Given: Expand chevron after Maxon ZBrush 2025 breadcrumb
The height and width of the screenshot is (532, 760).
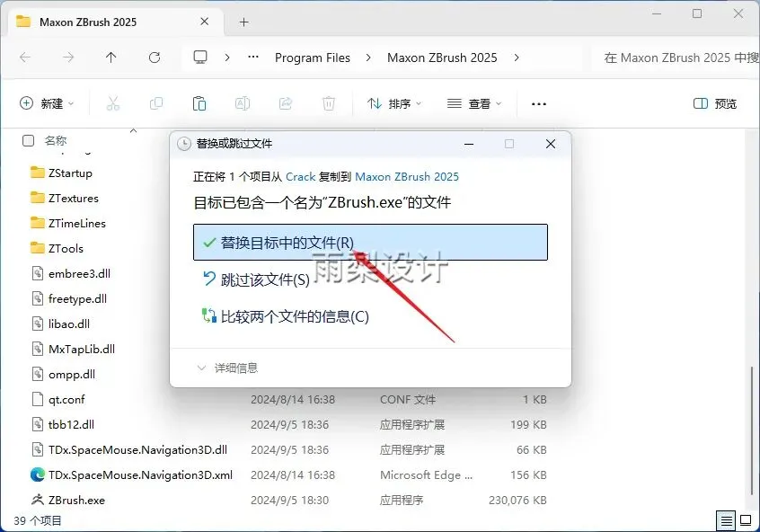Looking at the screenshot, I should point(517,58).
